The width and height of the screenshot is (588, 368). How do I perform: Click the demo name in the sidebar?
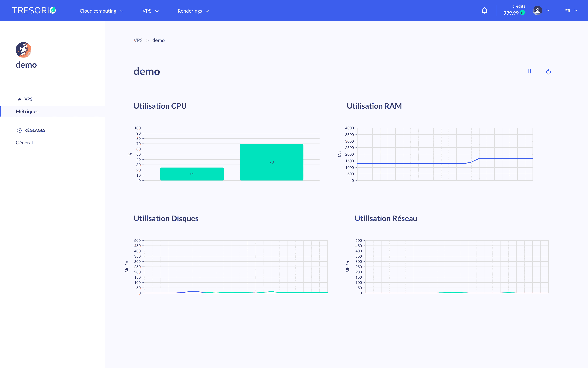tap(26, 65)
